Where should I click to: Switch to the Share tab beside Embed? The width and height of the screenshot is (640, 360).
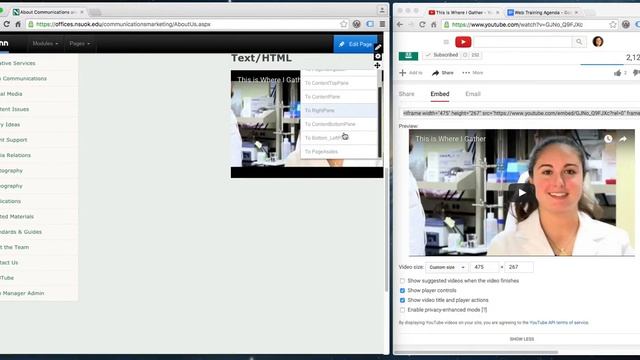tap(406, 94)
